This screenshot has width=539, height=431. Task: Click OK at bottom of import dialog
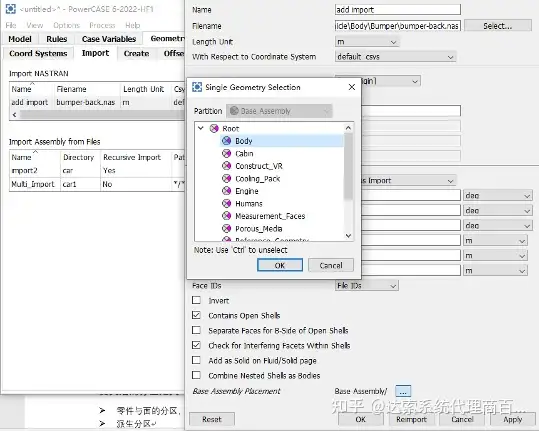[x=361, y=419]
